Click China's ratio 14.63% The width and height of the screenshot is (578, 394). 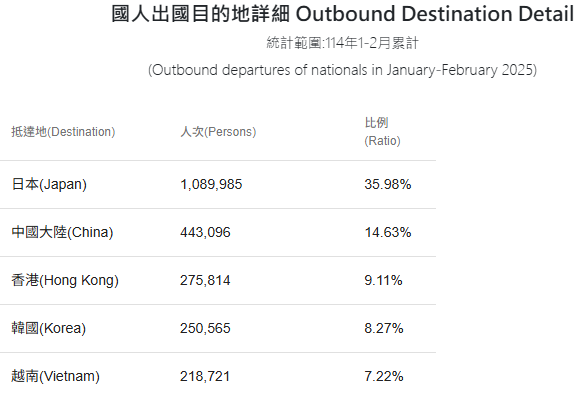tap(388, 232)
